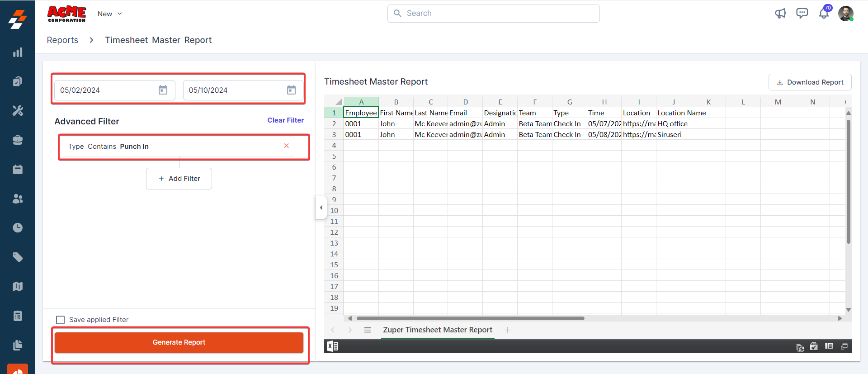Select the Zuper Timesheet Master Report tab

coord(437,330)
